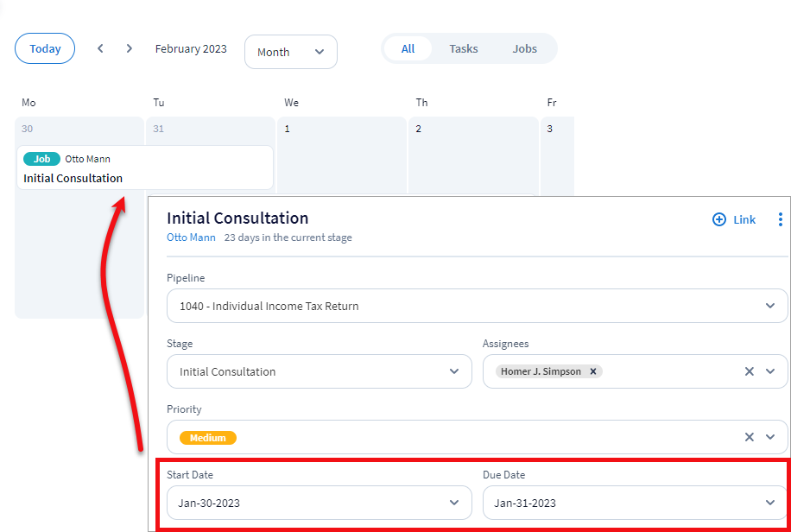
Task: Open the Start Date picker
Action: pyautogui.click(x=319, y=503)
